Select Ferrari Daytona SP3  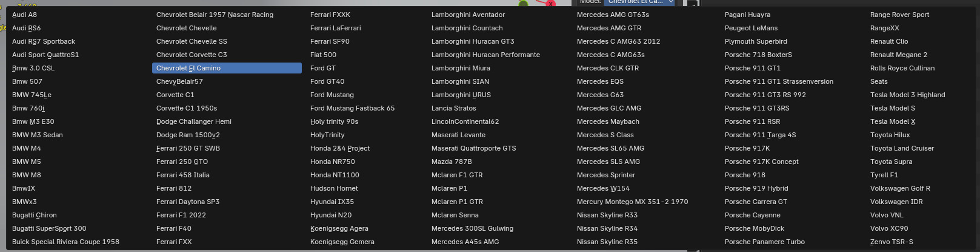coord(188,202)
